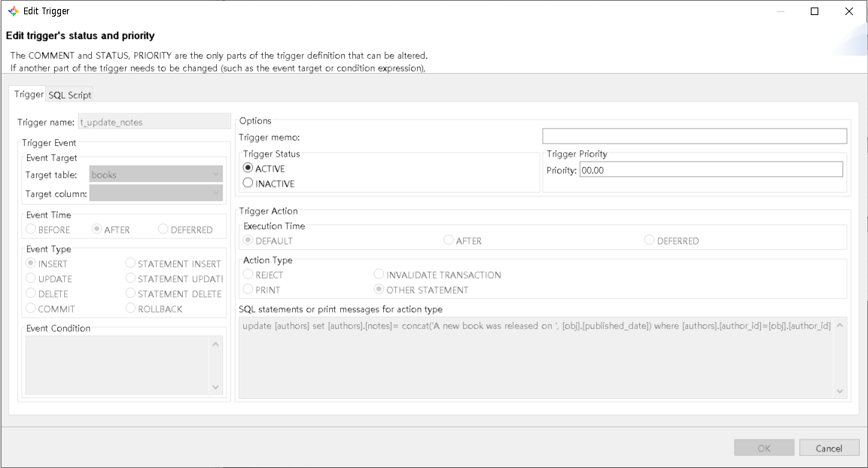
Task: Switch to the SQL Script tab
Action: (x=69, y=95)
